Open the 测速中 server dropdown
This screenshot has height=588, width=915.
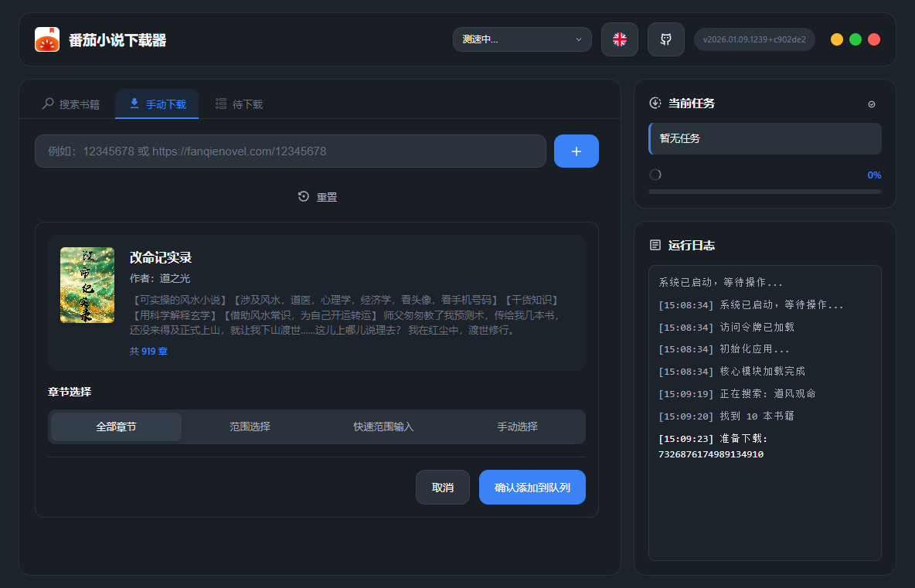tap(522, 39)
